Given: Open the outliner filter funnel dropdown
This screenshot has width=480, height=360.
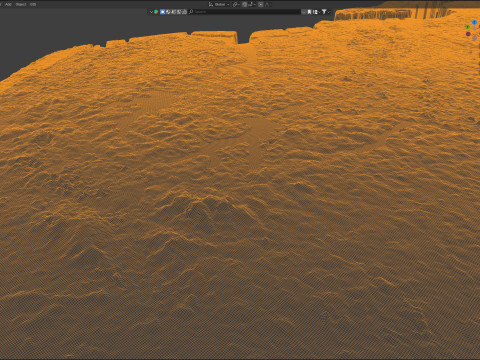Looking at the screenshot, I should click(x=325, y=12).
